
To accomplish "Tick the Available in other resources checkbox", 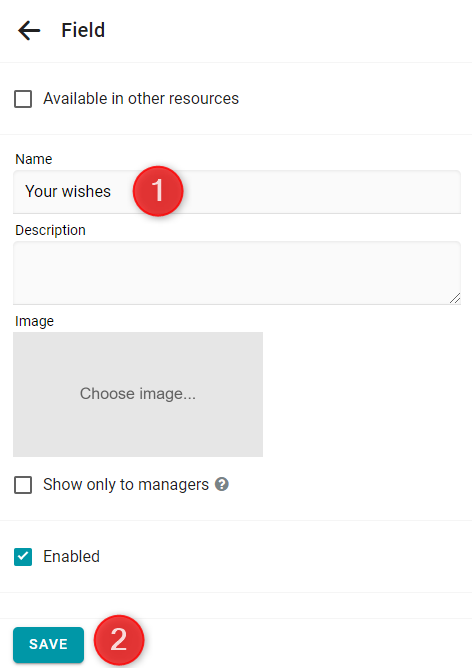I will [23, 99].
